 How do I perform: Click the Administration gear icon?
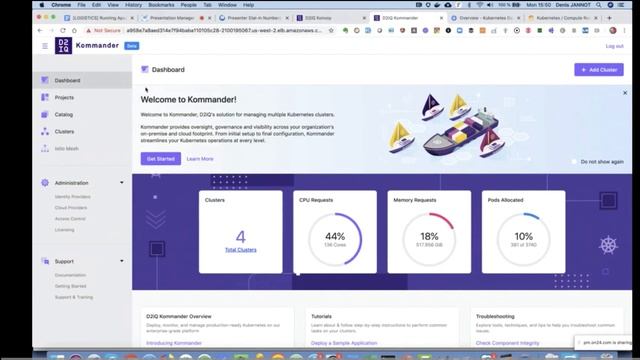coord(45,183)
